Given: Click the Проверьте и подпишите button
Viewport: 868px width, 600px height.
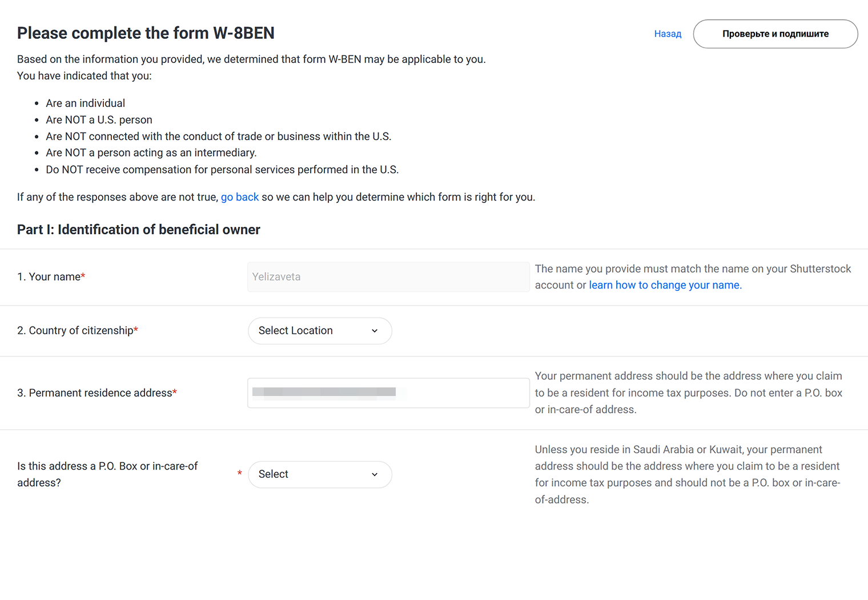Looking at the screenshot, I should coord(775,34).
